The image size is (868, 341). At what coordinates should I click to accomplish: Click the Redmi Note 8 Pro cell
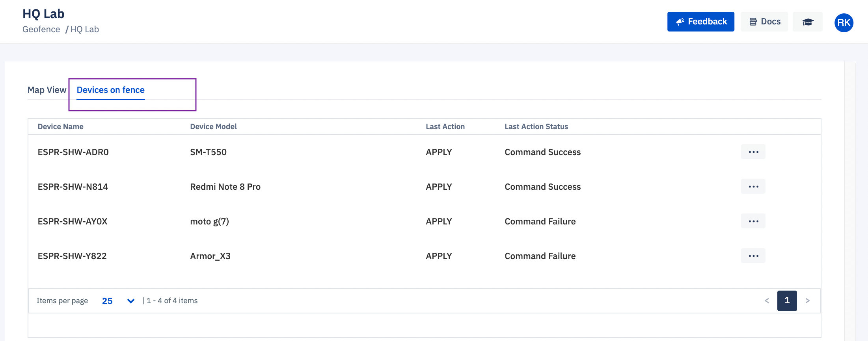tap(225, 187)
